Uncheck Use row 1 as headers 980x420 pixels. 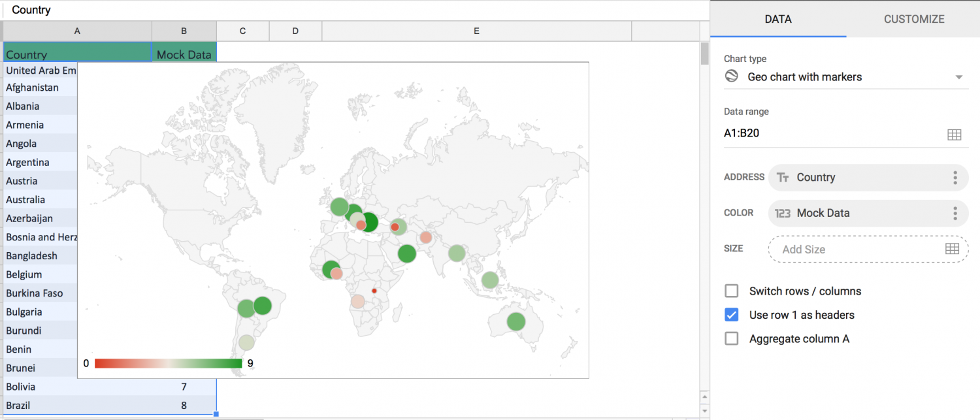click(x=731, y=315)
